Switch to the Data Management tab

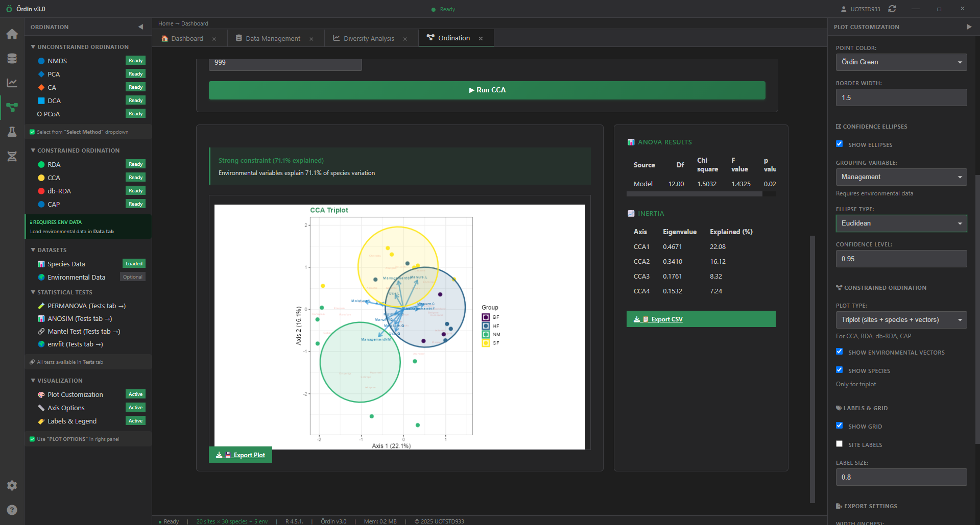click(273, 38)
